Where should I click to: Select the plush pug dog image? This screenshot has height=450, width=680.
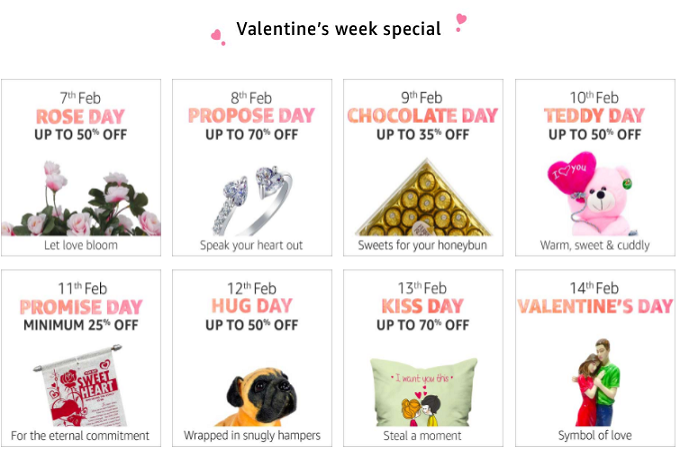[255, 397]
